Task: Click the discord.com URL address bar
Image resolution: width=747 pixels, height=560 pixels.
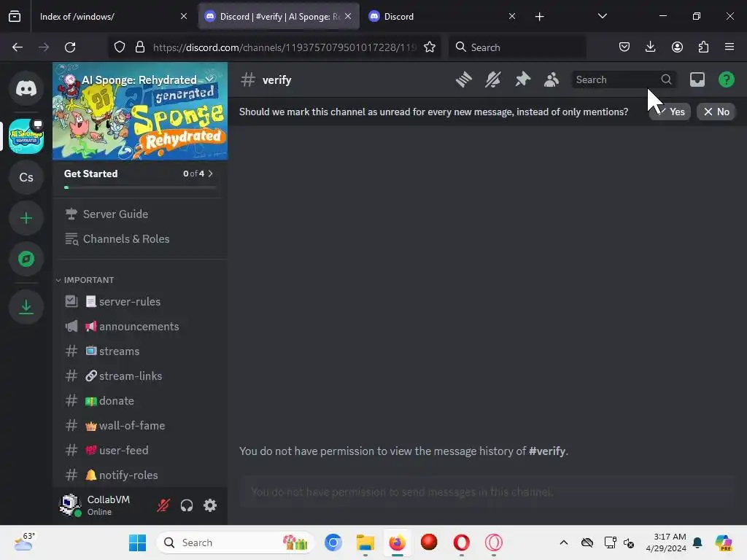Action: point(285,47)
